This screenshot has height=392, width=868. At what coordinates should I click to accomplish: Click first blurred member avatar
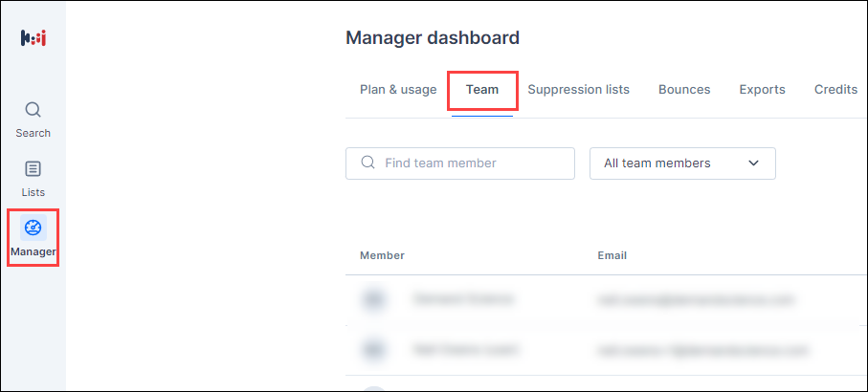coord(373,299)
